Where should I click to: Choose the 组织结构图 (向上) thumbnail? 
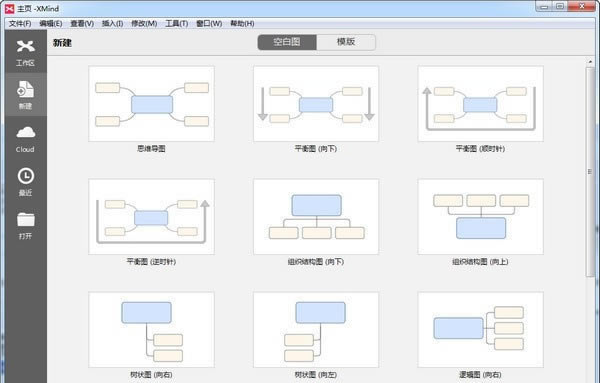481,217
